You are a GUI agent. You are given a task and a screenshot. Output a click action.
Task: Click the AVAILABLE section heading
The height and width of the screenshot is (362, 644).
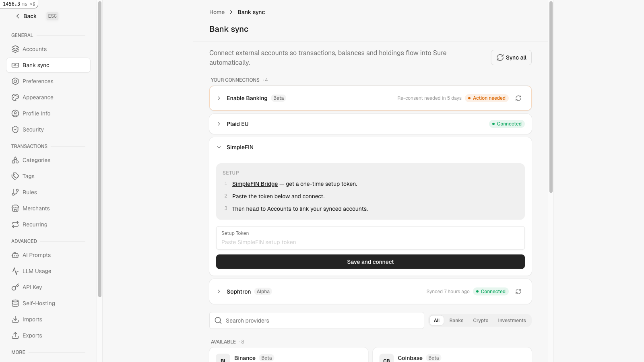(223, 342)
